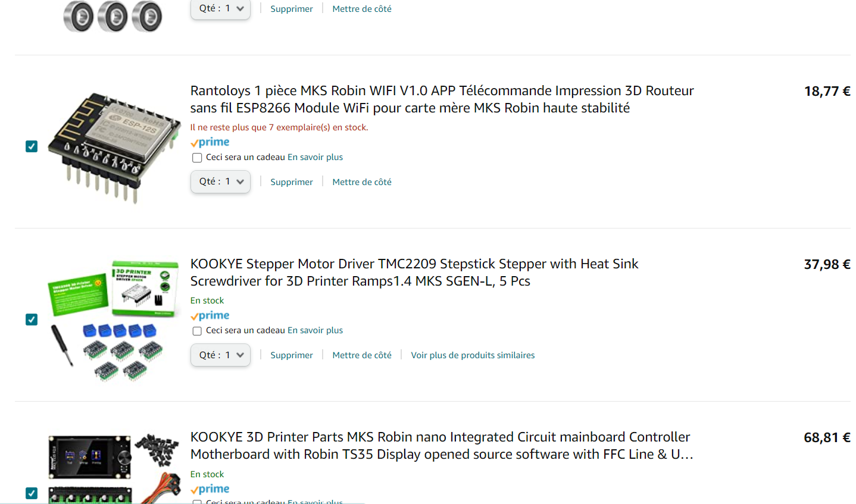View Voir plus de produits similaires
The image size is (856, 504).
(x=473, y=355)
